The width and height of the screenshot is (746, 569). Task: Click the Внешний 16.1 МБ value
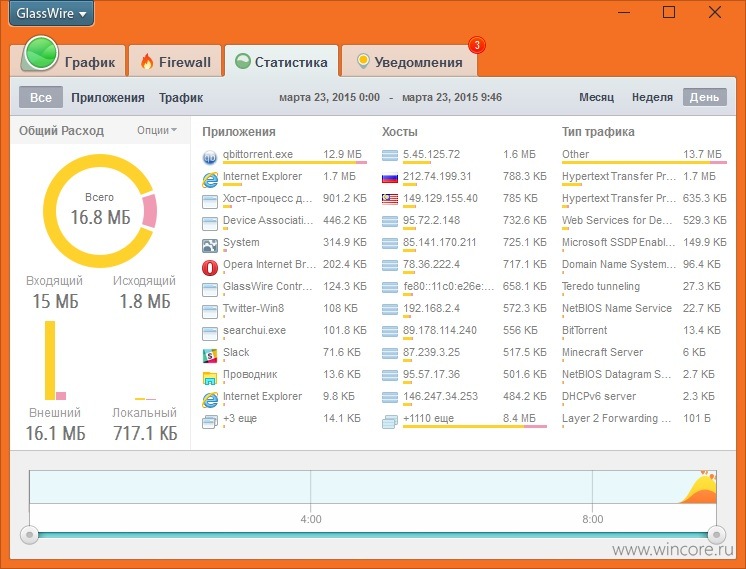click(55, 433)
